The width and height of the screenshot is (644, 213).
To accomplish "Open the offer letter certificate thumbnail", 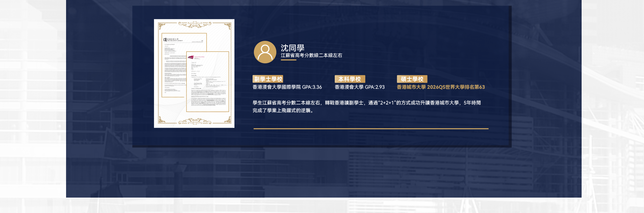I will pyautogui.click(x=194, y=73).
